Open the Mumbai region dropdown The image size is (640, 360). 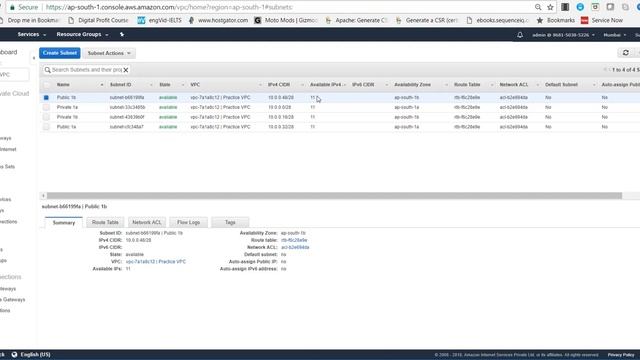(x=615, y=35)
